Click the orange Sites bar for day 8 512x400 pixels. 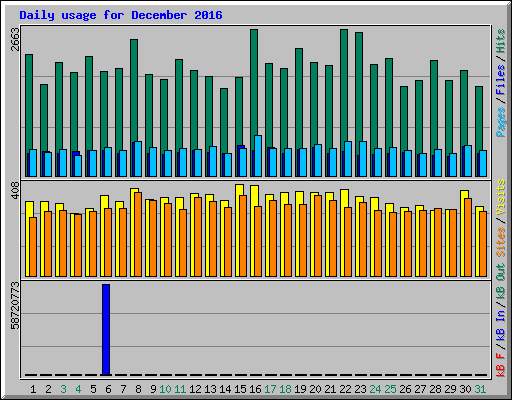138,234
